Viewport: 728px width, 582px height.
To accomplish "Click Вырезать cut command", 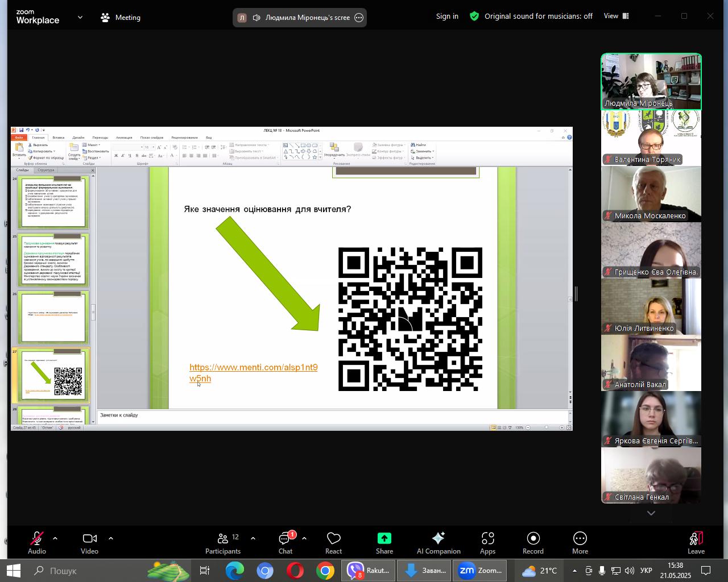I will (x=38, y=145).
